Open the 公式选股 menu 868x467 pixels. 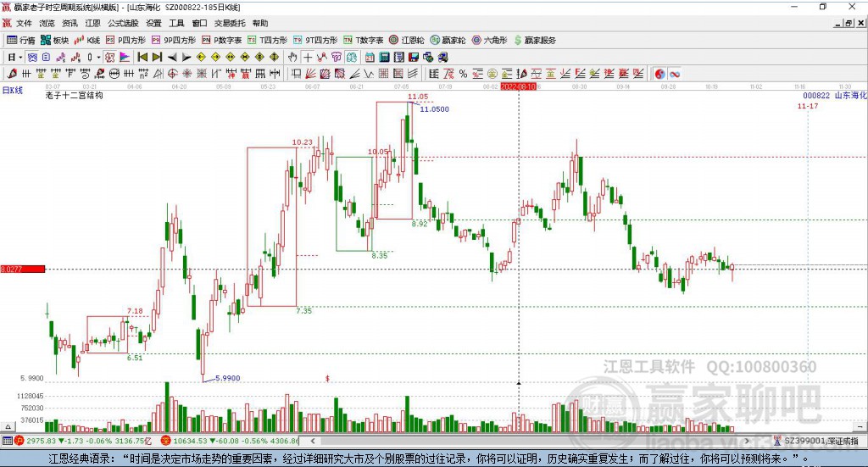(x=124, y=23)
